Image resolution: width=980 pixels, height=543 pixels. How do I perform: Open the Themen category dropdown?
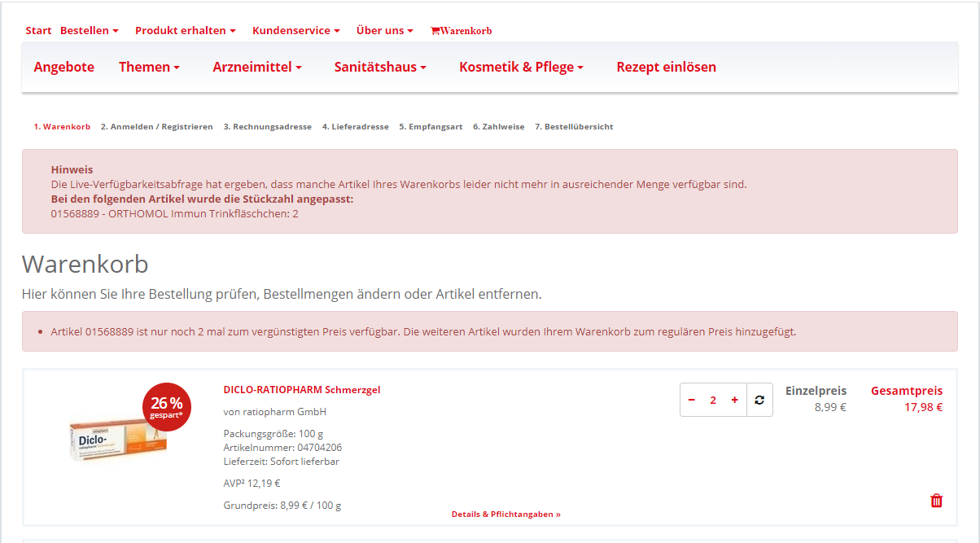coord(149,68)
